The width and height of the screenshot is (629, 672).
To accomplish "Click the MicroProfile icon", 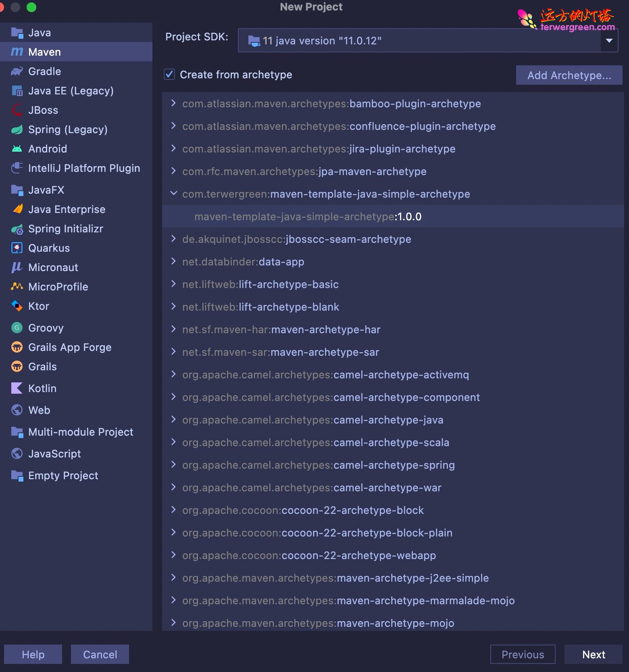I will tap(17, 286).
